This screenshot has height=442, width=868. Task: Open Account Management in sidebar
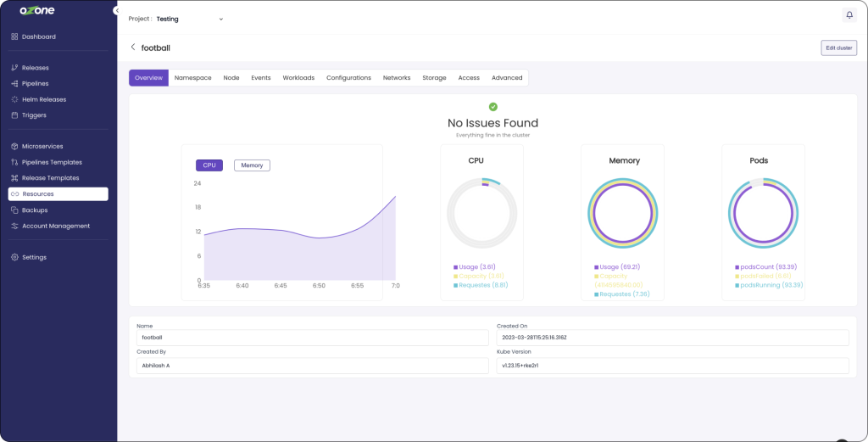point(55,226)
